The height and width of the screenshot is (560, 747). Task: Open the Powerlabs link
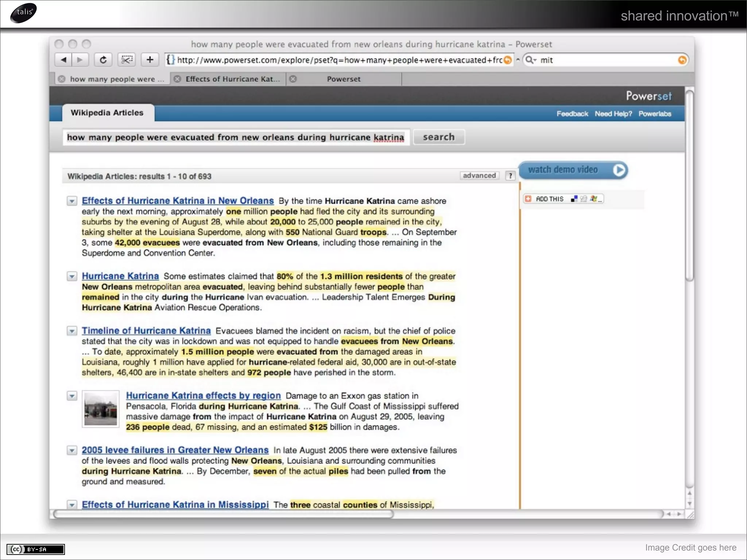point(655,114)
